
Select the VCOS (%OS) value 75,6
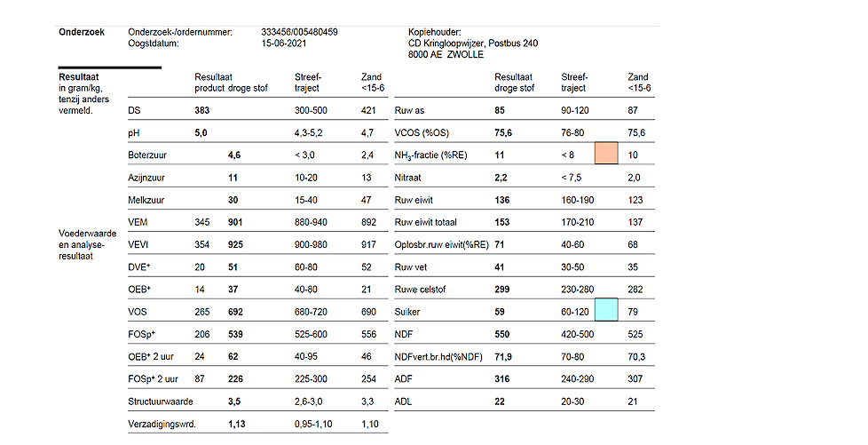point(506,133)
